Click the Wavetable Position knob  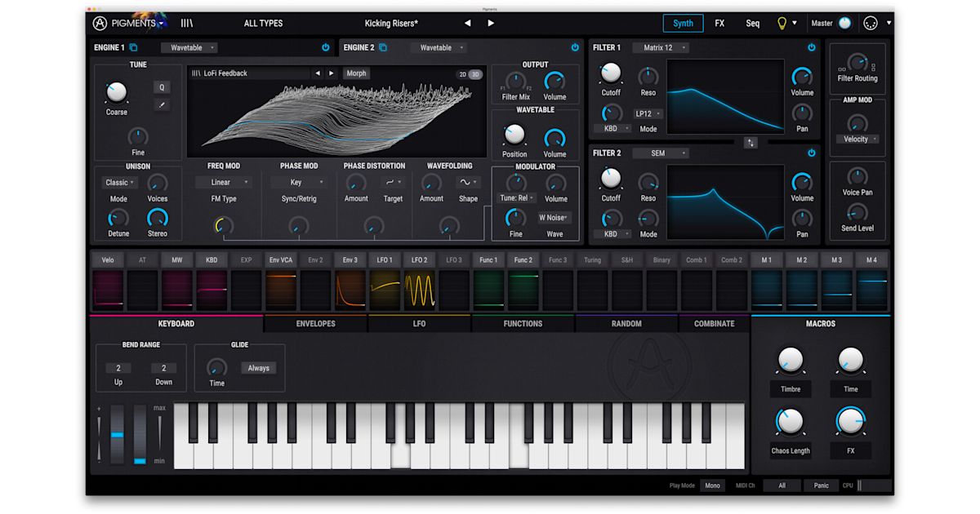point(514,135)
